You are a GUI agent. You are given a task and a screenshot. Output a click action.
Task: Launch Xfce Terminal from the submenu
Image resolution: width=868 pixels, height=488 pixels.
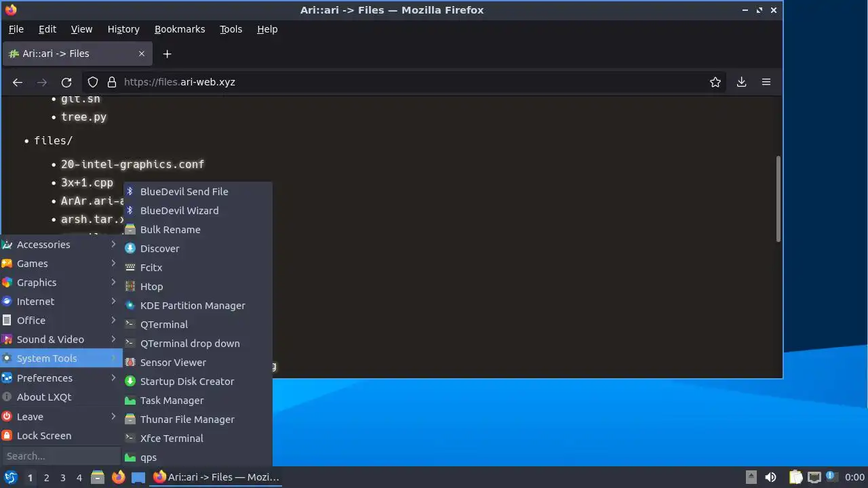(197, 439)
